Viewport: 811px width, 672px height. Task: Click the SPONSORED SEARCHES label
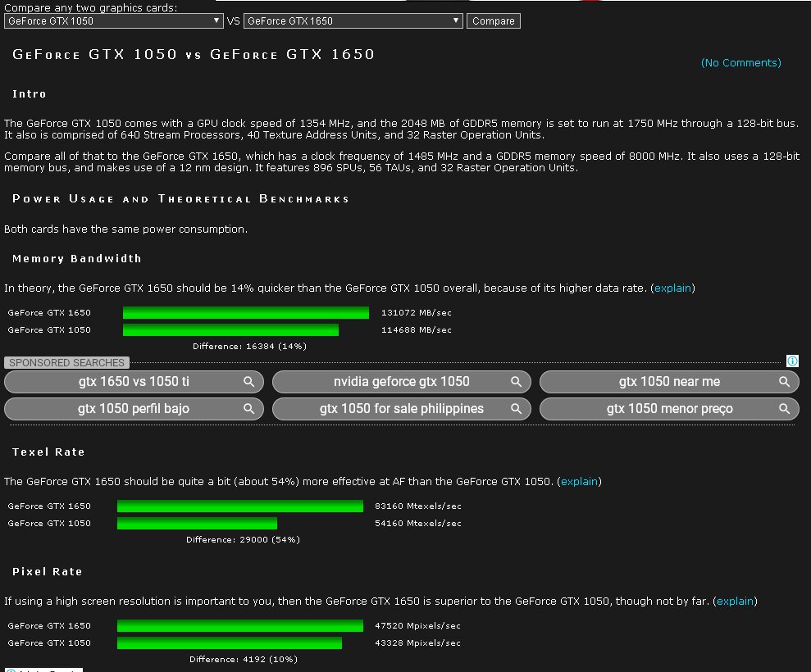pos(66,362)
